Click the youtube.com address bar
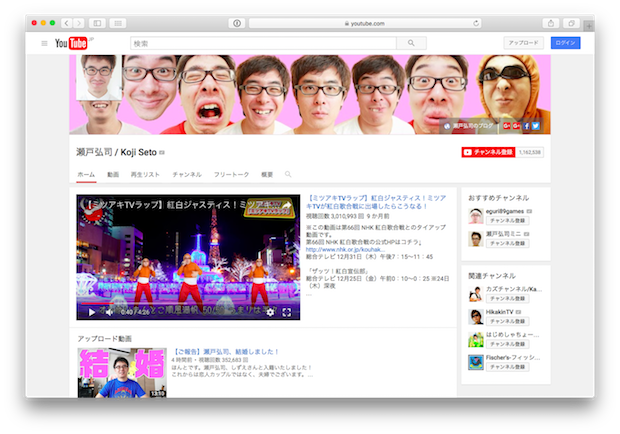Image resolution: width=620 pixels, height=434 pixels. pyautogui.click(x=365, y=23)
